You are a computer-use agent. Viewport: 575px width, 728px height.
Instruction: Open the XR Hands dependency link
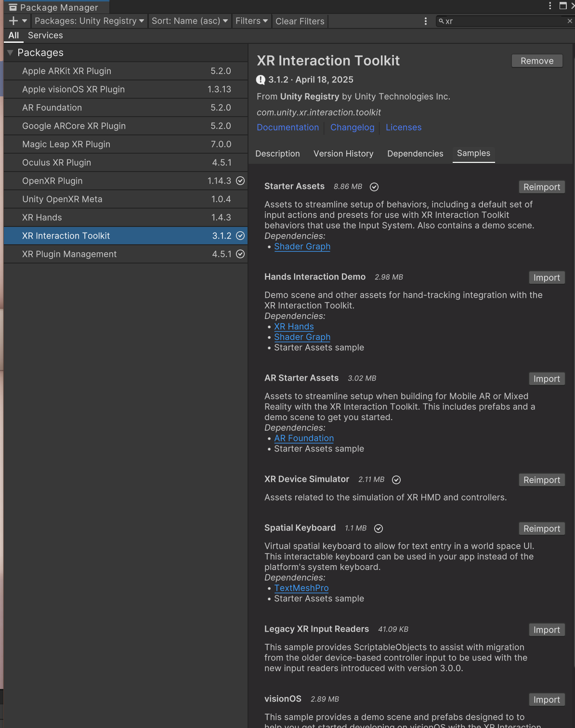tap(294, 326)
